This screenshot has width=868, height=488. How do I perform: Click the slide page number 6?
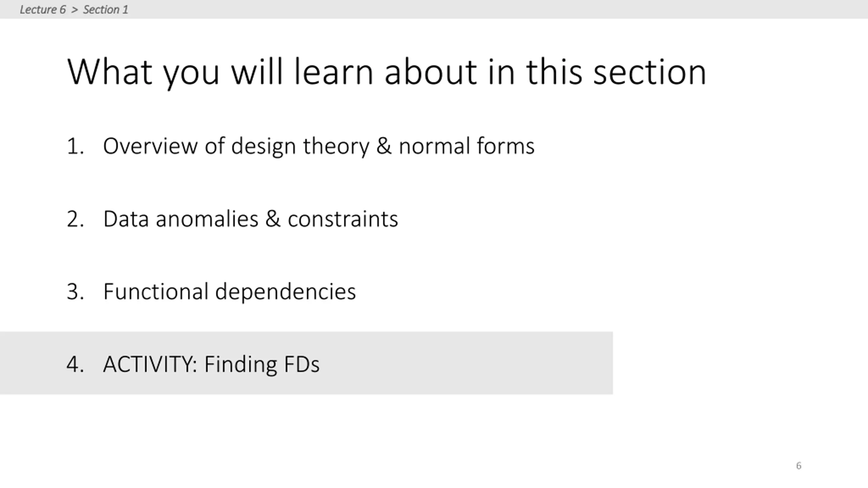[x=798, y=466]
